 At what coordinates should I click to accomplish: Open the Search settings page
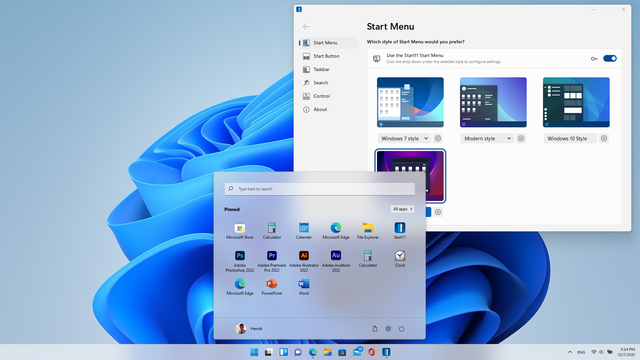point(328,82)
